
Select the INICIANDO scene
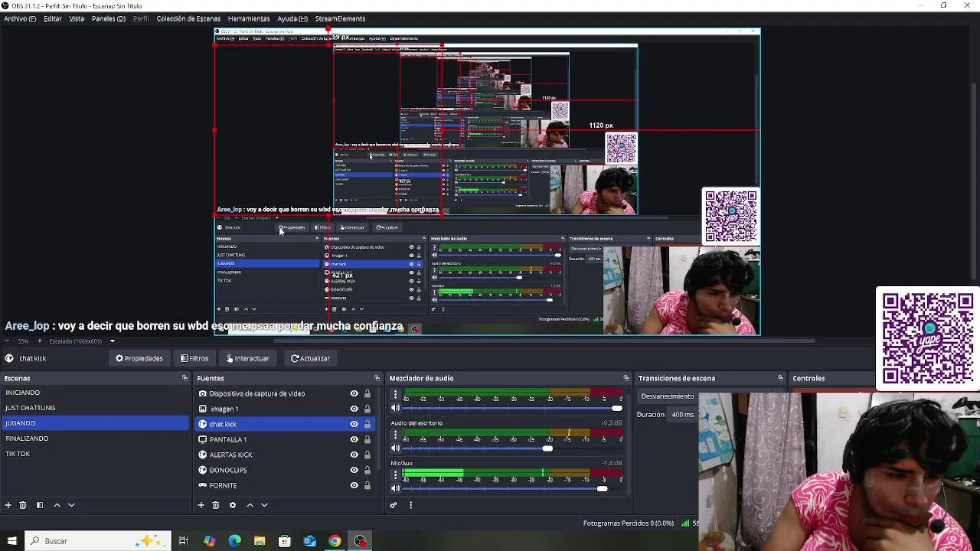(x=95, y=393)
